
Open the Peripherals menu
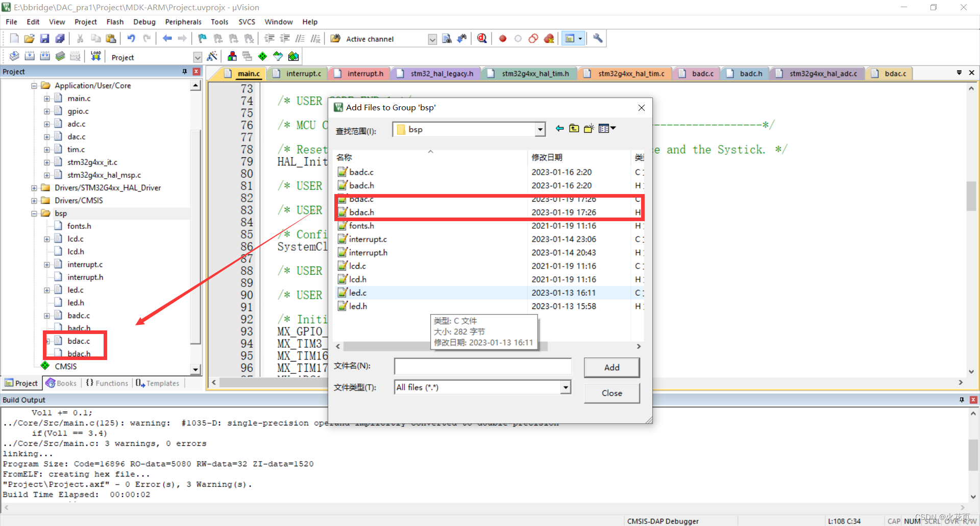pos(183,21)
